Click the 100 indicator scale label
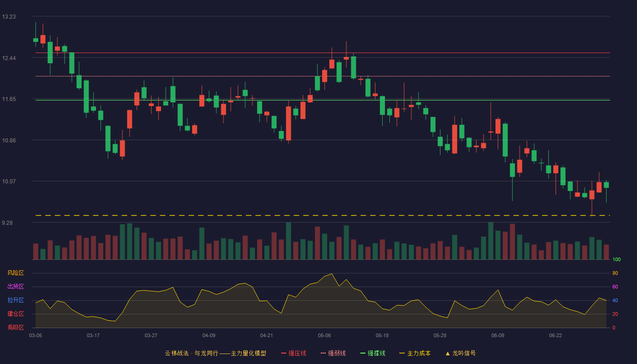This screenshot has height=364, width=637. click(x=617, y=260)
